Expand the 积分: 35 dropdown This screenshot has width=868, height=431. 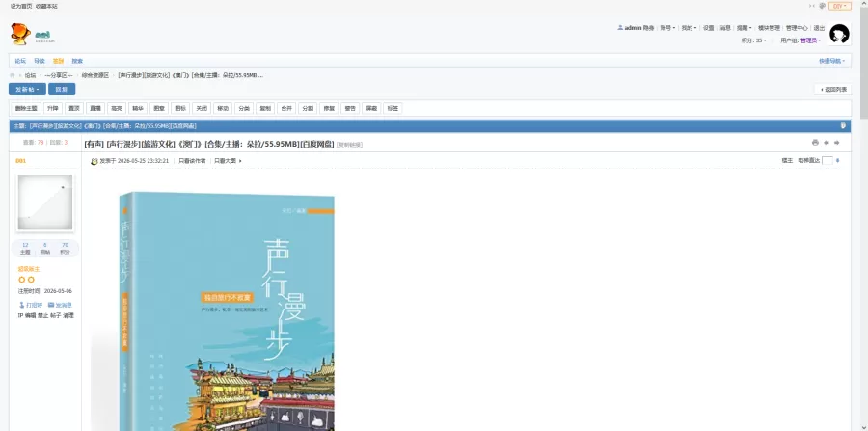(754, 40)
